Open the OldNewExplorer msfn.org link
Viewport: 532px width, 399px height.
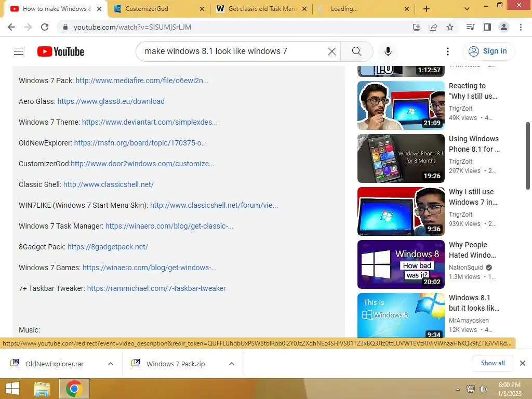[140, 143]
